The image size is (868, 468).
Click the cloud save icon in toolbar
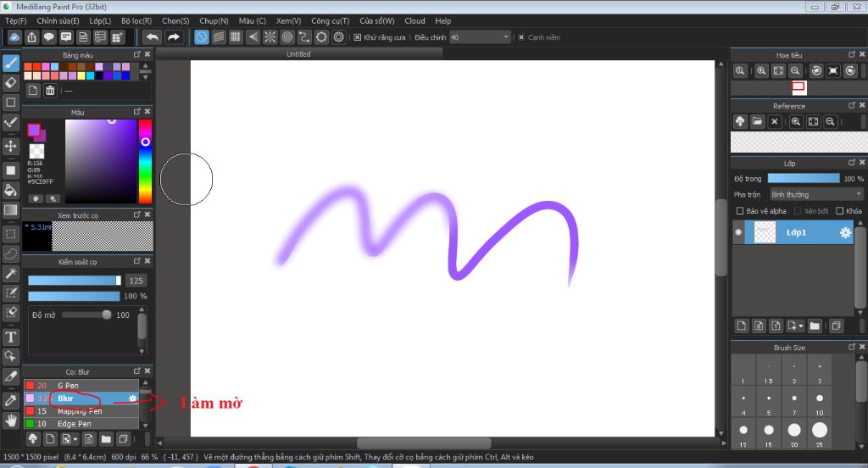coord(14,37)
